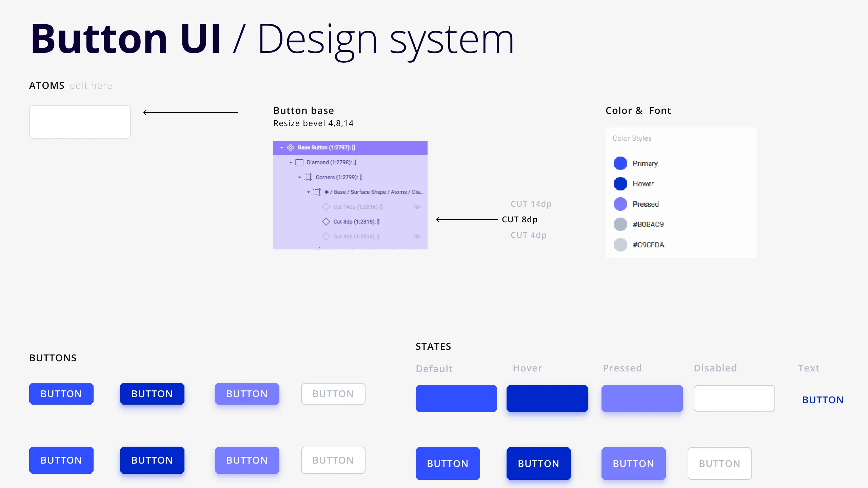The height and width of the screenshot is (488, 868).
Task: Click the 'CUT 4dp' label
Action: click(529, 235)
